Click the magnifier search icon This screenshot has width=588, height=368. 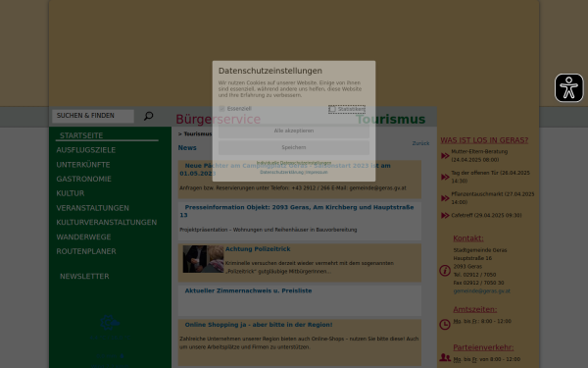tap(149, 116)
